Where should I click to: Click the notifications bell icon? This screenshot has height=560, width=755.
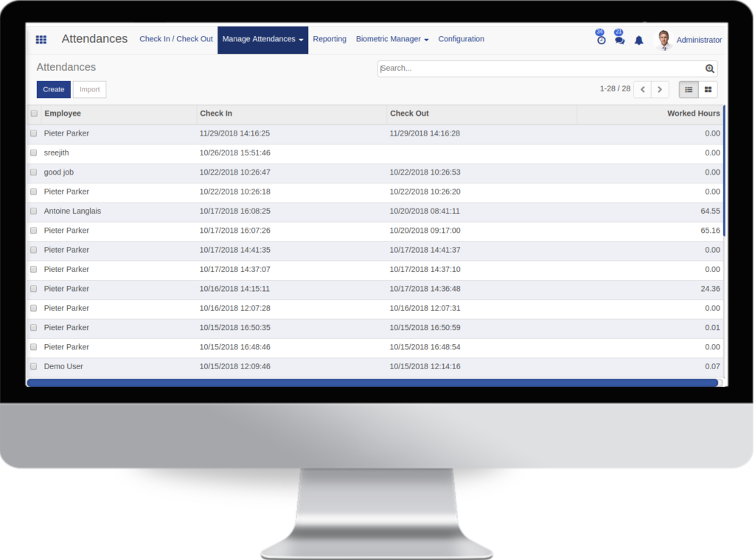[x=639, y=39]
